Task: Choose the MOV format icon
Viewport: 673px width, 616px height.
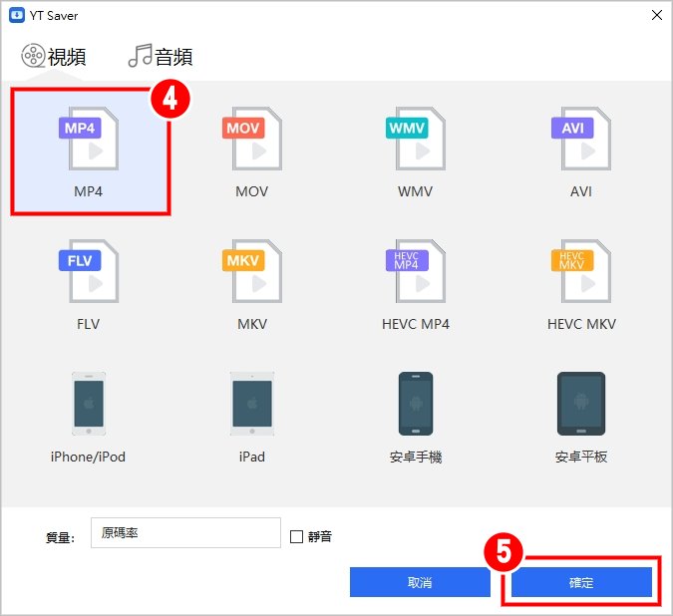Action: click(252, 139)
